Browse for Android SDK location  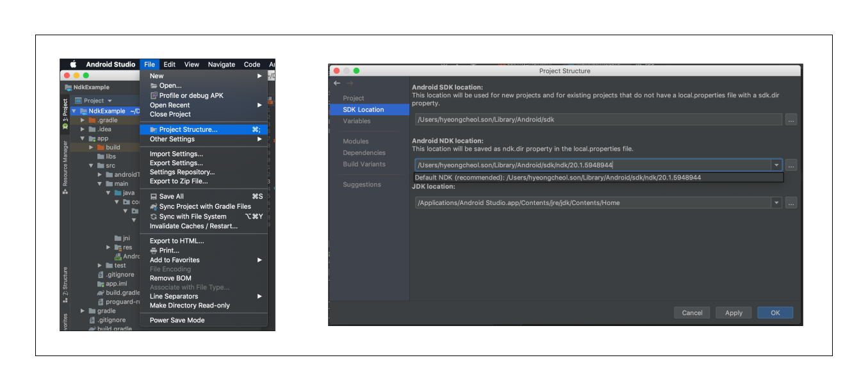pos(791,119)
